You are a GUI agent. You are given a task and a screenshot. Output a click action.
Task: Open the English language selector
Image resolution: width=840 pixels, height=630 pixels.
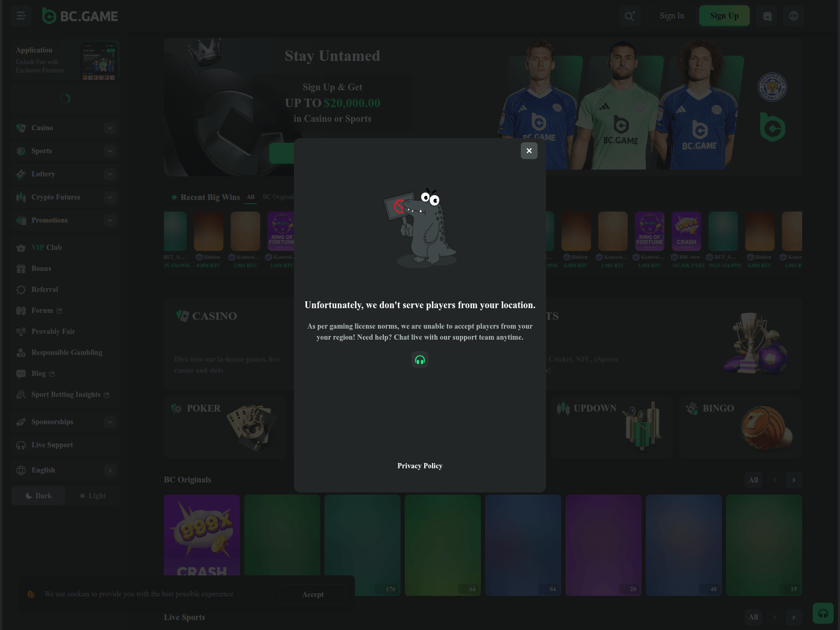pos(65,470)
